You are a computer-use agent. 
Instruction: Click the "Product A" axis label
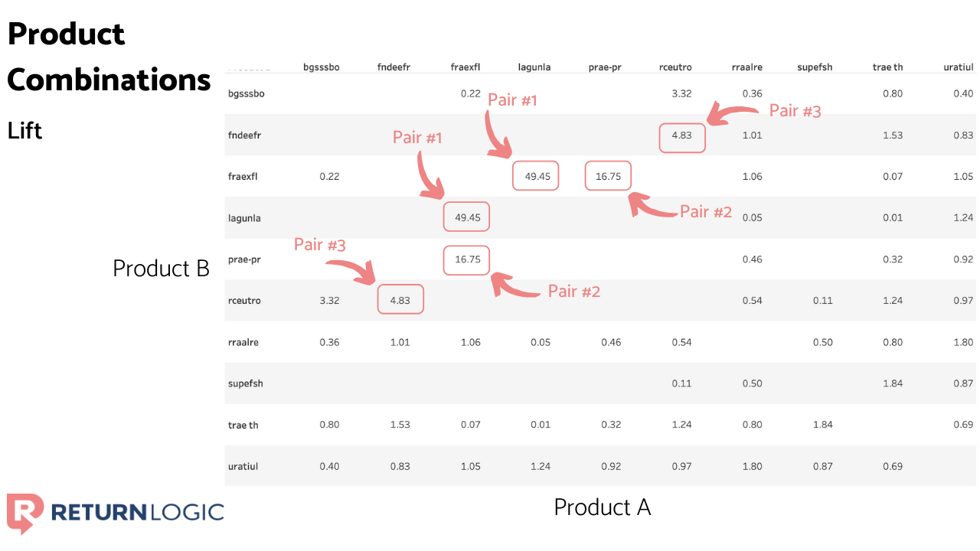(x=602, y=507)
